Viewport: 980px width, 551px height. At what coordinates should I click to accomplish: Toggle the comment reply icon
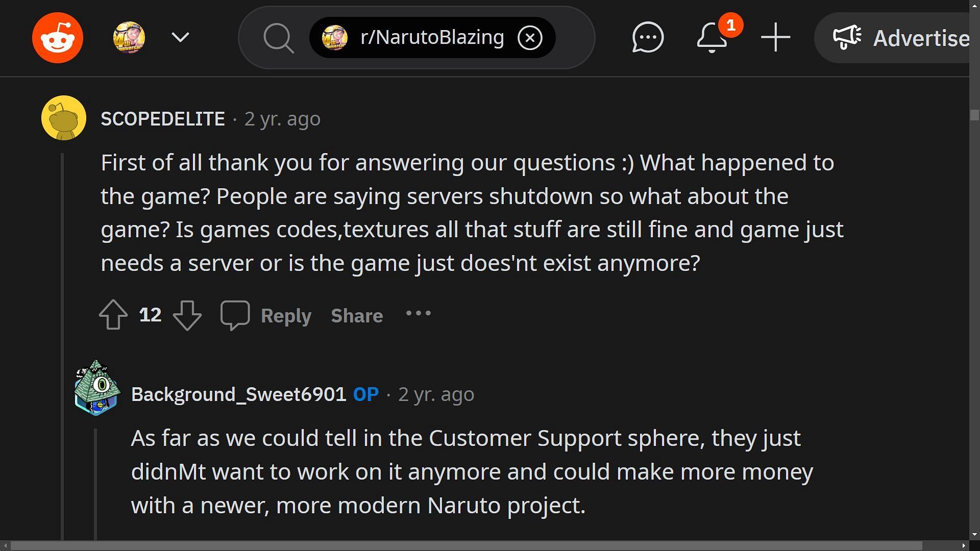[x=235, y=315]
